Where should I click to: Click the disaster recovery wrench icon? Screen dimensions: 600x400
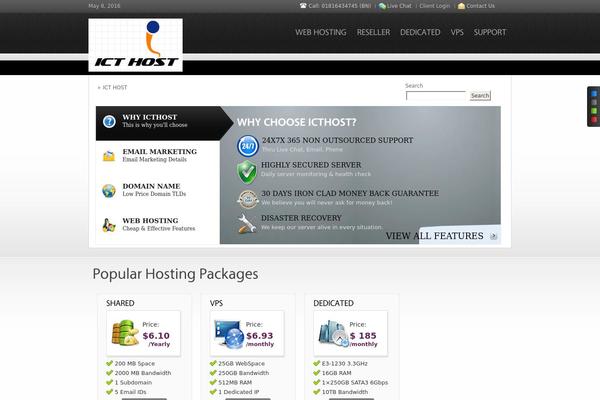click(x=247, y=224)
